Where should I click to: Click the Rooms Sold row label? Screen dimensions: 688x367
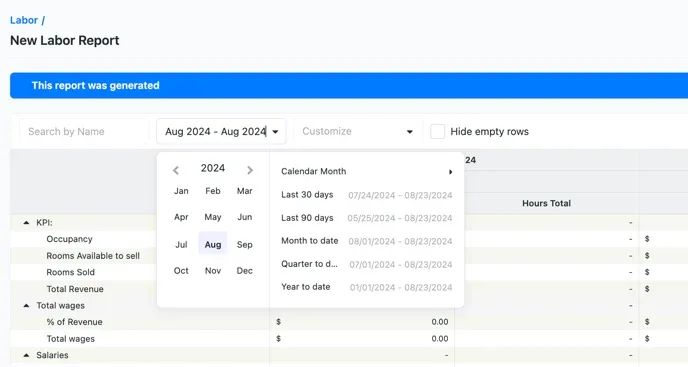[x=71, y=272]
